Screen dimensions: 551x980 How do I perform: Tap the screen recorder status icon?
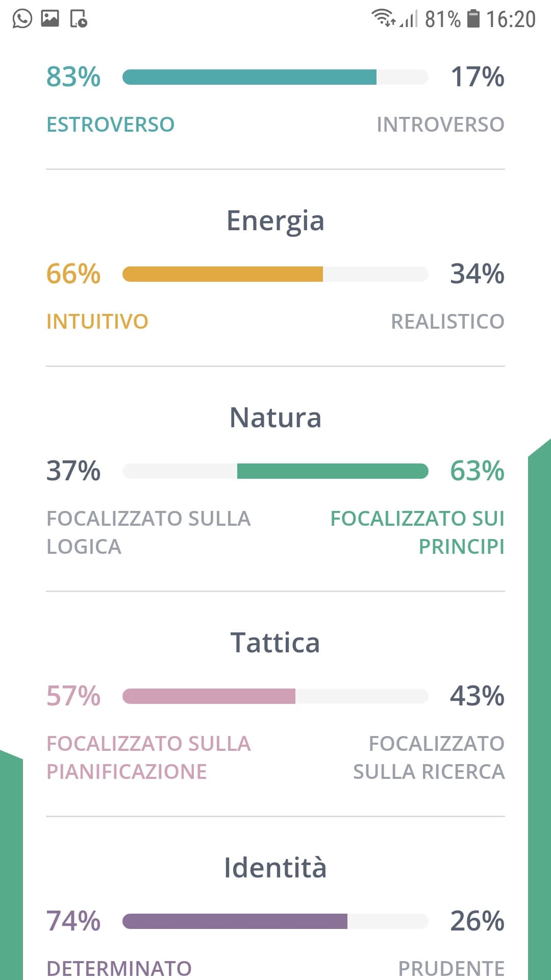tap(79, 19)
